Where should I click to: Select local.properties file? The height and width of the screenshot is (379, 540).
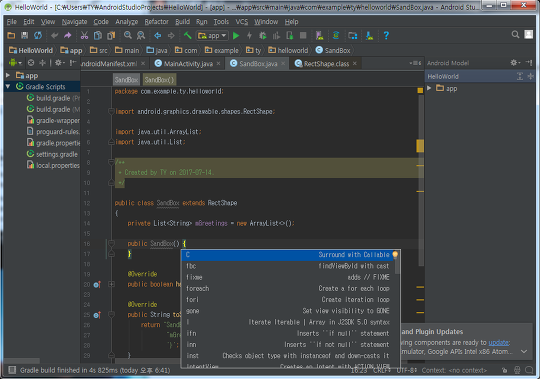pos(53,166)
